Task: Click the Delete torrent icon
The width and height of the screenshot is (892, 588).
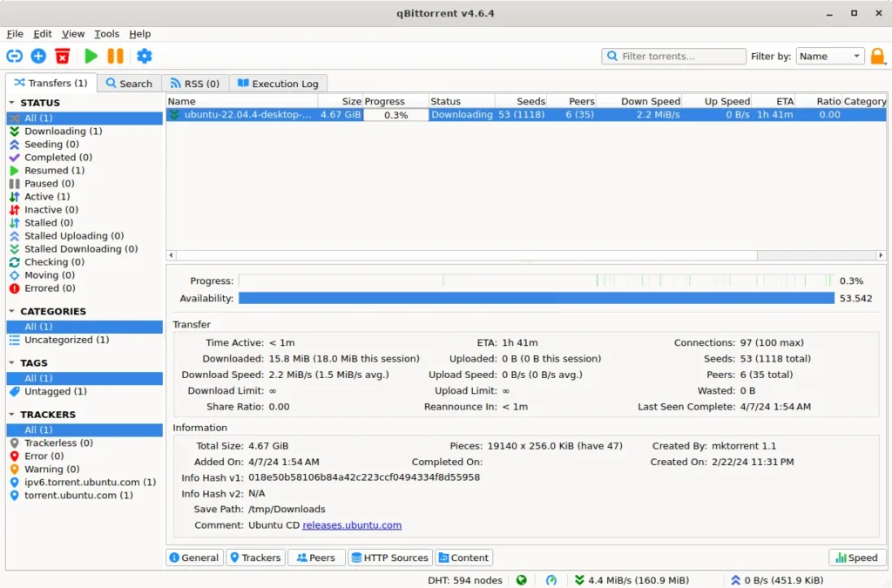Action: (61, 56)
